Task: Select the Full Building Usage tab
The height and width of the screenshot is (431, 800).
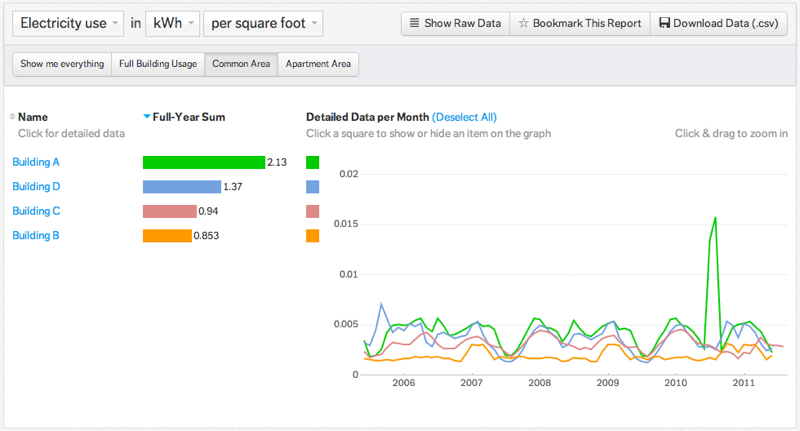Action: tap(157, 64)
